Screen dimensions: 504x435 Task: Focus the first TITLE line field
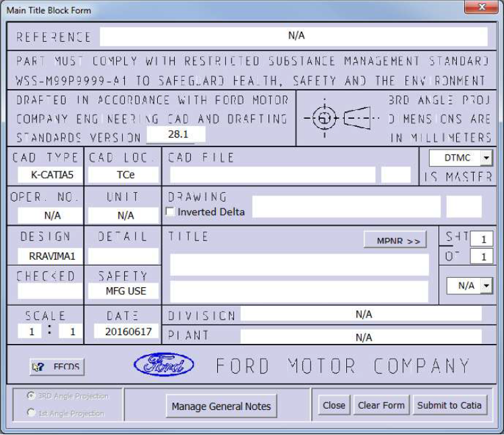(300, 265)
